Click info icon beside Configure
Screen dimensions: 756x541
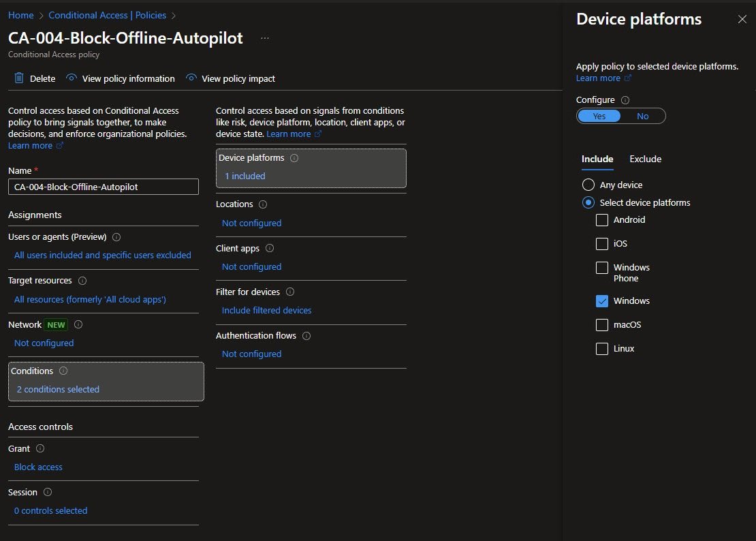[625, 100]
